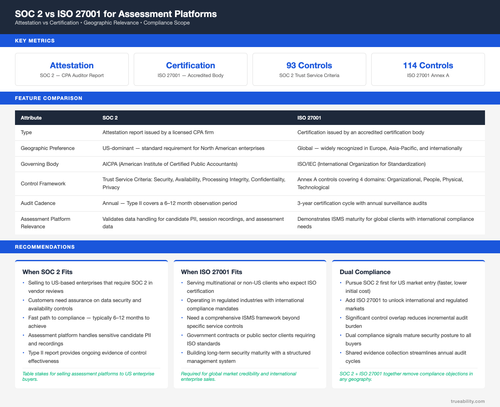This screenshot has width=500, height=407.
Task: Select the 'Attestation' metric card
Action: pyautogui.click(x=72, y=69)
